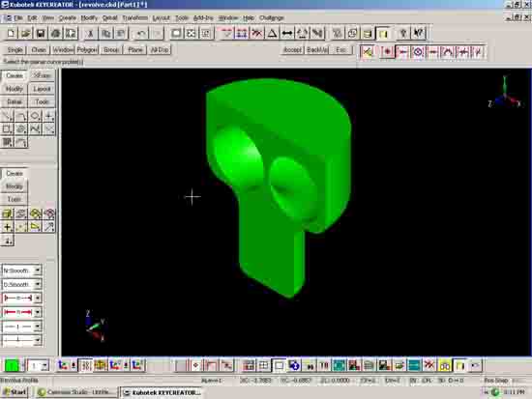Click the double-headed arrow dimension icon
The width and height of the screenshot is (532, 399).
coord(287,33)
